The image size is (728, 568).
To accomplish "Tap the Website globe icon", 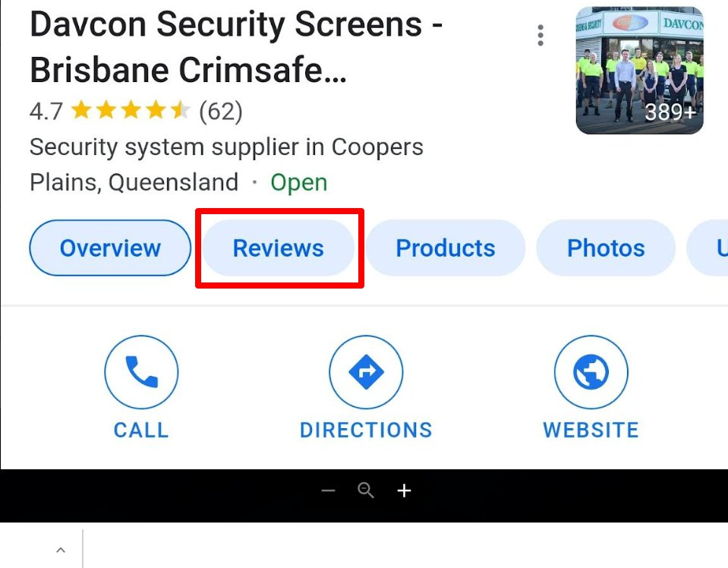I will [591, 372].
